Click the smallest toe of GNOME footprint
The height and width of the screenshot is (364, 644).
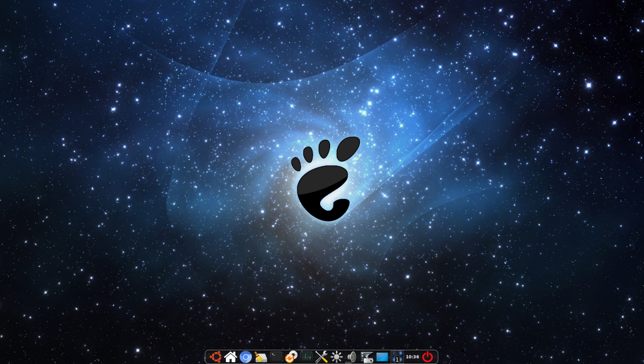pos(296,164)
